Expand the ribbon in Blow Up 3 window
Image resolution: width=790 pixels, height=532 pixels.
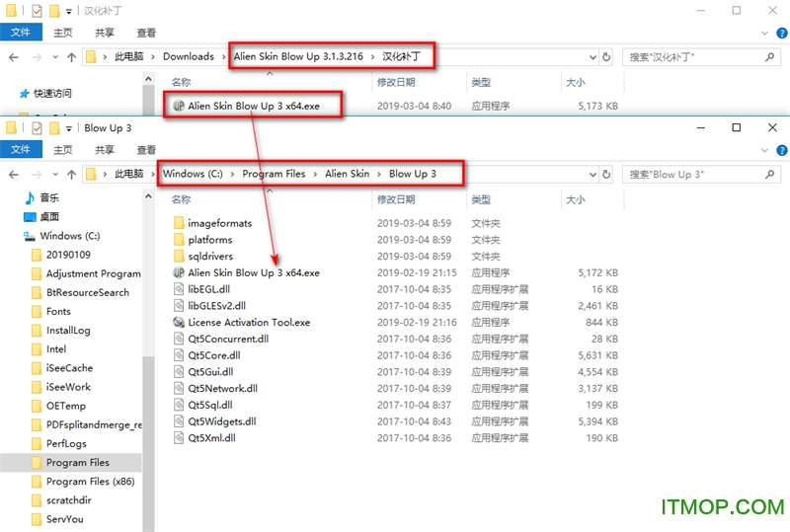[x=764, y=150]
